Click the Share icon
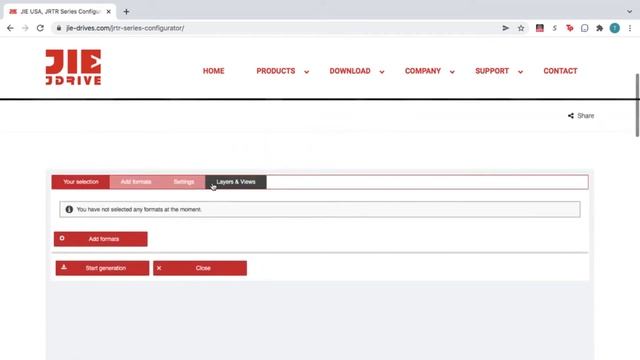 pyautogui.click(x=571, y=116)
